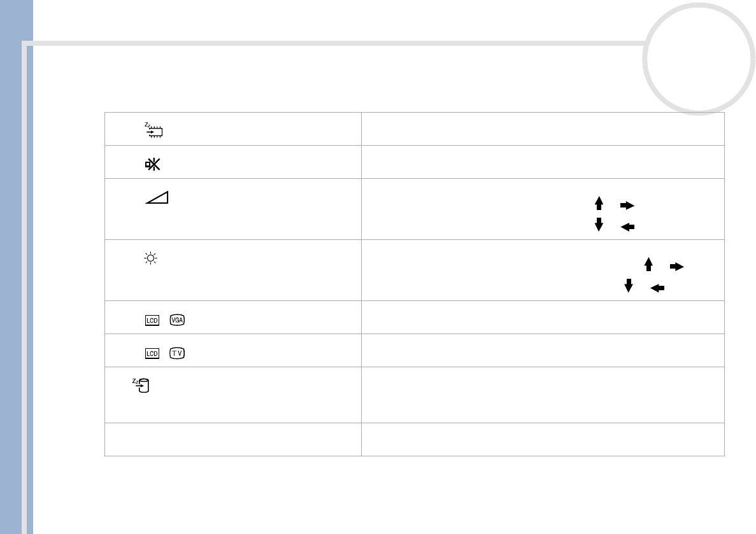Select the VGA external display icon
Image resolution: width=756 pixels, height=534 pixels.
click(177, 320)
